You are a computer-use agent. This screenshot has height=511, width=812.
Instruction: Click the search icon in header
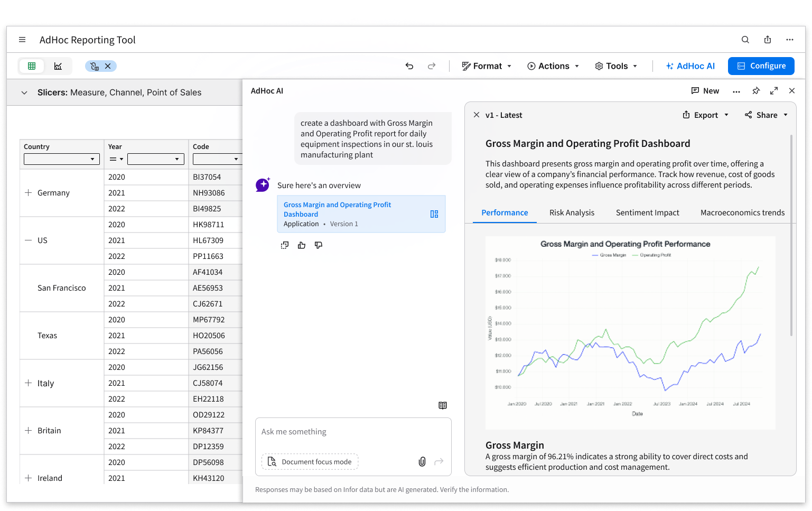(x=745, y=40)
